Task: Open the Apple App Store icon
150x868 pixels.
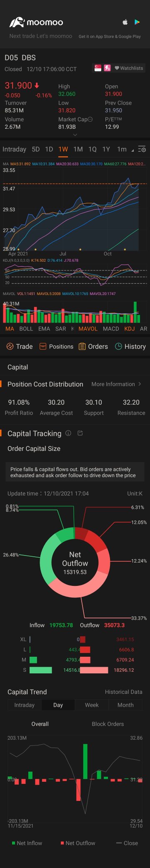Action: (125, 22)
